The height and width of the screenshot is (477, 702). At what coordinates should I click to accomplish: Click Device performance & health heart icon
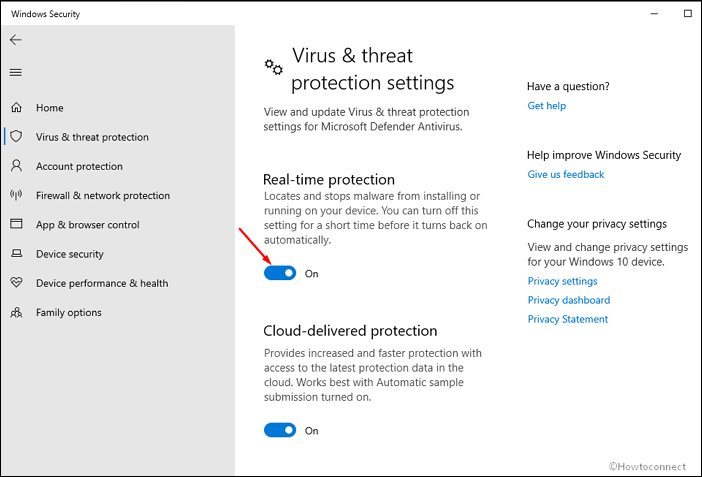click(16, 283)
